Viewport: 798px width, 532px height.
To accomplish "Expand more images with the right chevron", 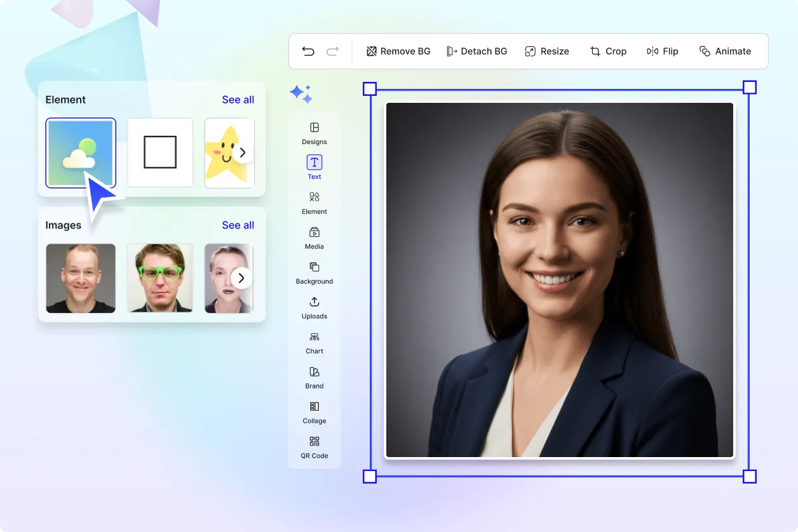I will (x=242, y=277).
